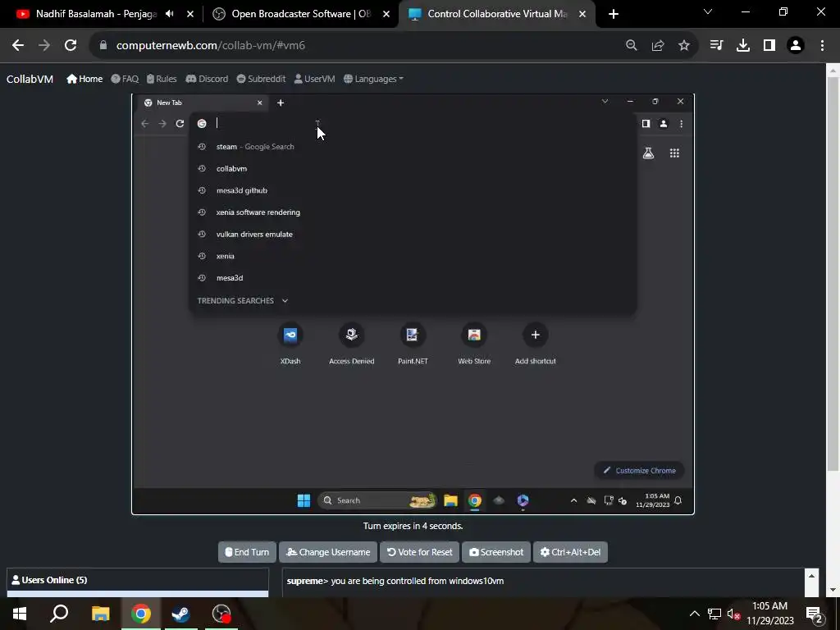This screenshot has width=840, height=630.
Task: Open the Rules nav link
Action: coord(162,79)
